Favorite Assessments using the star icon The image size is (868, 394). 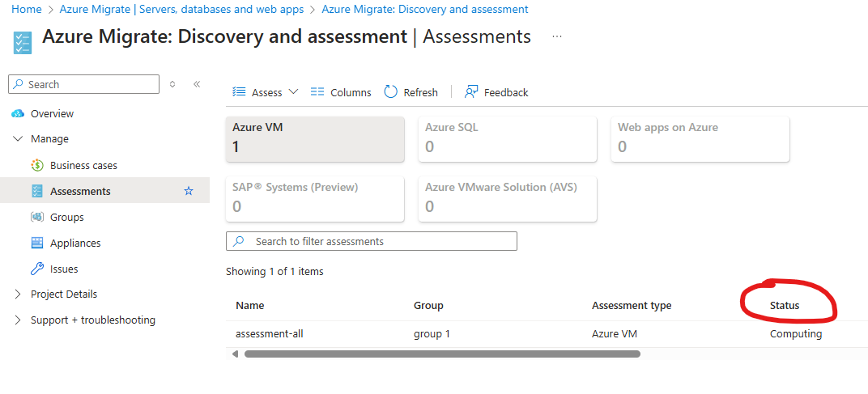tap(189, 191)
